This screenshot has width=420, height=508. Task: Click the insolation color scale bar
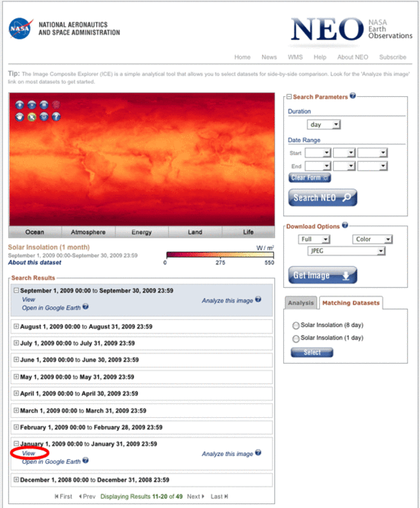tap(220, 254)
